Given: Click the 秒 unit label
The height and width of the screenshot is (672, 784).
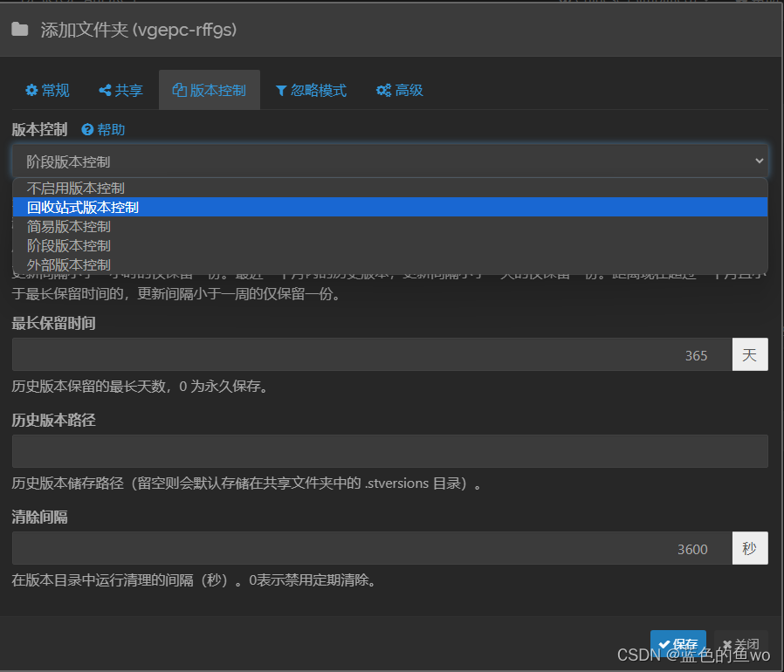Looking at the screenshot, I should tap(750, 548).
